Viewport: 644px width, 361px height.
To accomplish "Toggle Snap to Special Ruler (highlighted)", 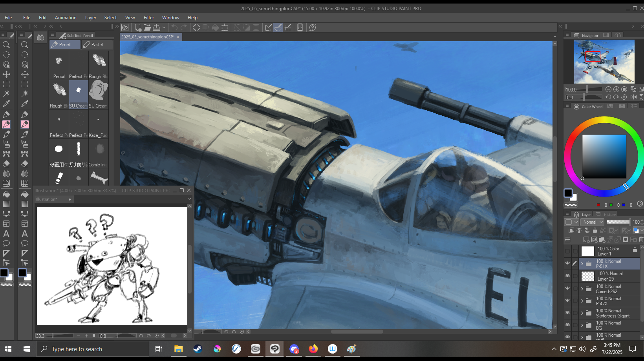I will pyautogui.click(x=278, y=27).
